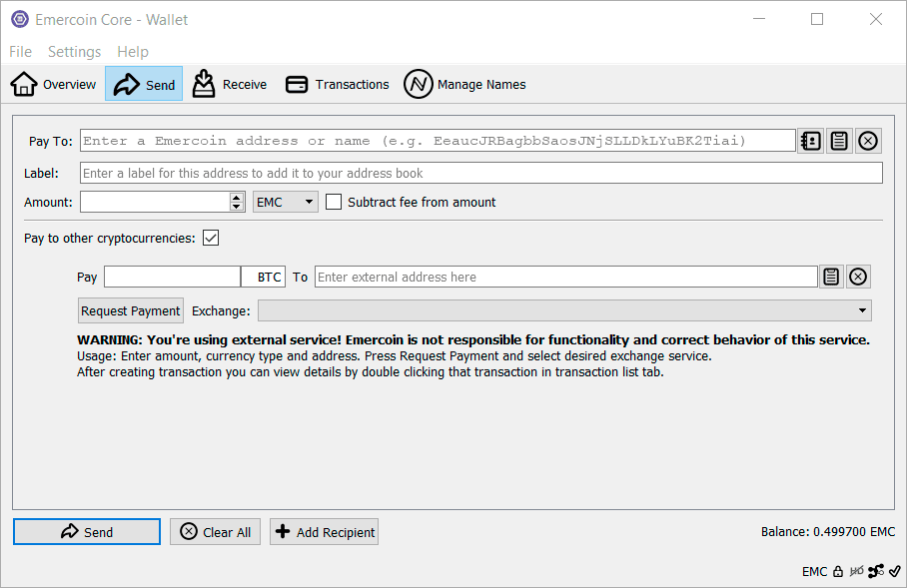This screenshot has height=588, width=907.
Task: Open address book icon next to Pay To
Action: click(811, 141)
